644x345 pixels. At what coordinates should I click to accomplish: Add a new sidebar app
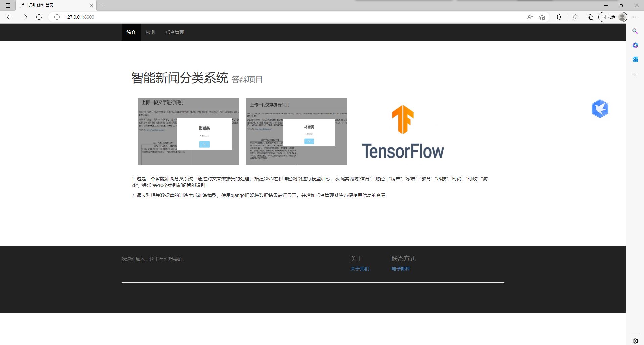635,75
